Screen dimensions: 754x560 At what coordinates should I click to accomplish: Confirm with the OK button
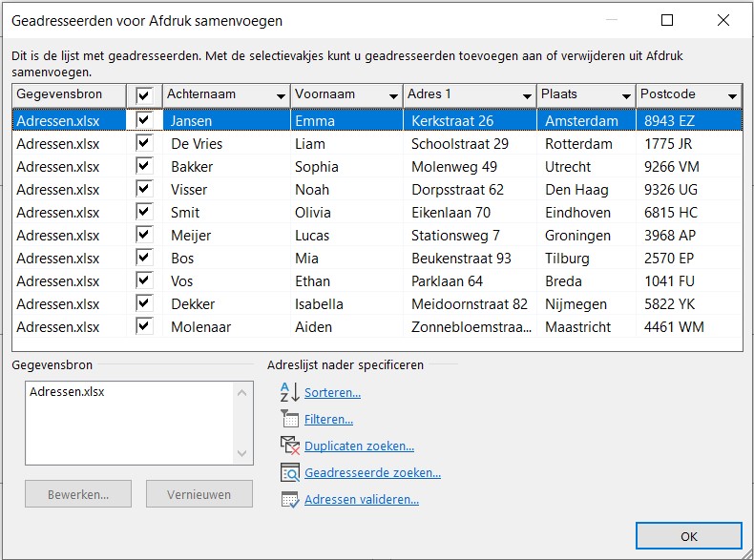coord(688,536)
